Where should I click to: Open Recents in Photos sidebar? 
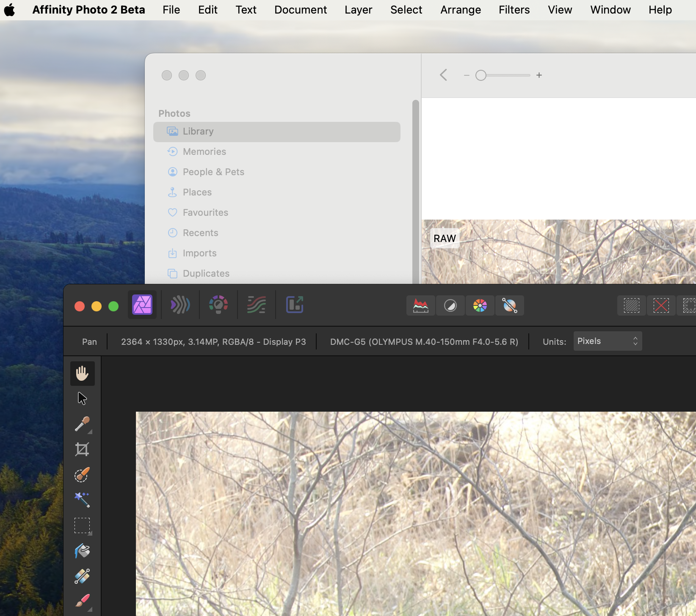pyautogui.click(x=277, y=233)
